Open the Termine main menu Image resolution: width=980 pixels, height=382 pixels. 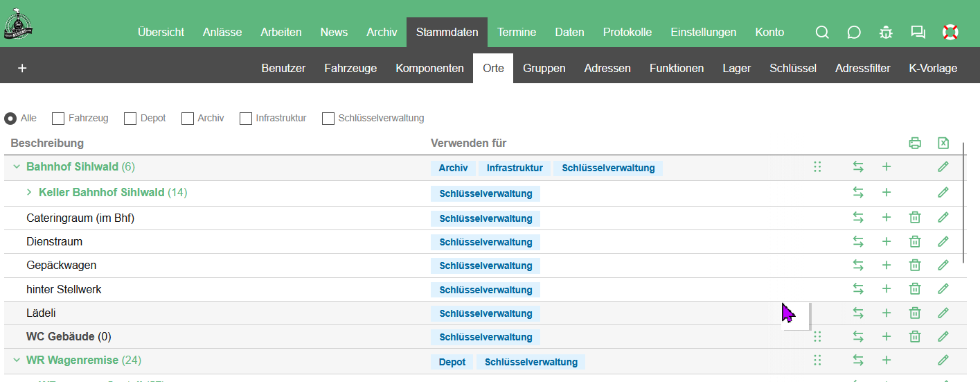517,32
